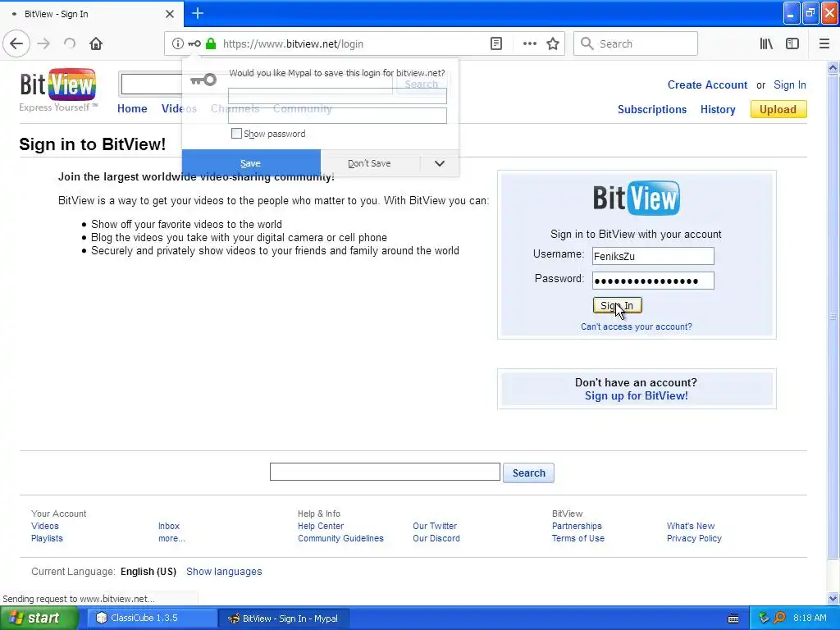Show site information icon in address bar
Screen dimensions: 840x630
tap(178, 43)
